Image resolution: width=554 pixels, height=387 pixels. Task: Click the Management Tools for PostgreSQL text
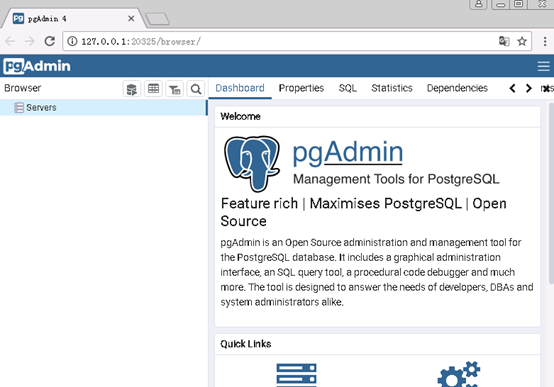tap(396, 179)
